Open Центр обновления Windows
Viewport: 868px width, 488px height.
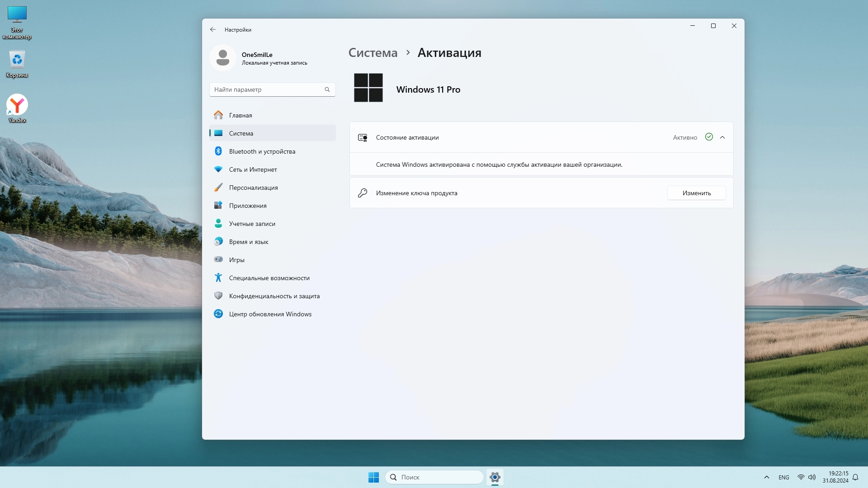click(270, 314)
